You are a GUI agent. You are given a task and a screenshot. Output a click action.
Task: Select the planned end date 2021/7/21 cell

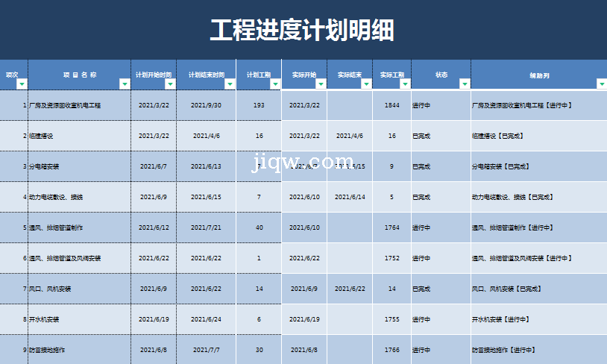(x=207, y=228)
